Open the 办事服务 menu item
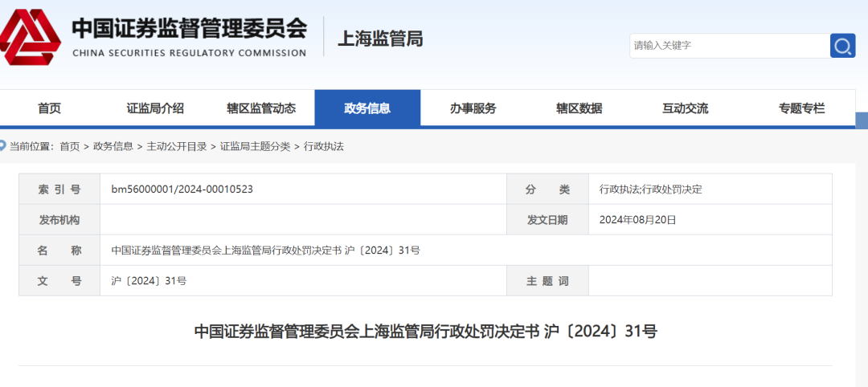This screenshot has width=868, height=387. point(473,108)
